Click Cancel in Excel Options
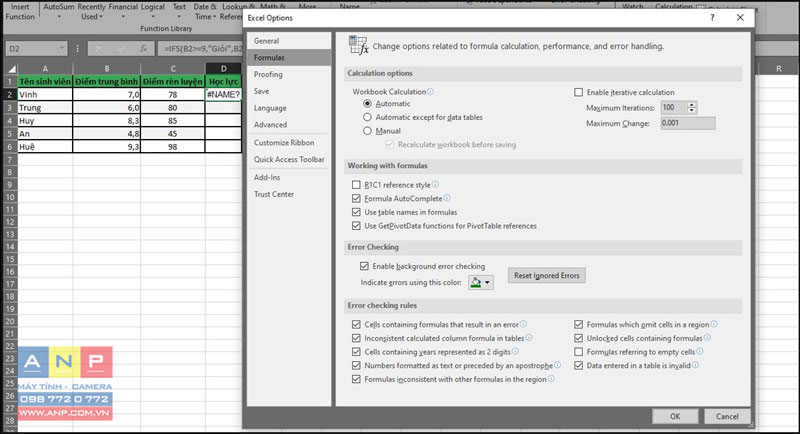This screenshot has width=800, height=434. 727,416
